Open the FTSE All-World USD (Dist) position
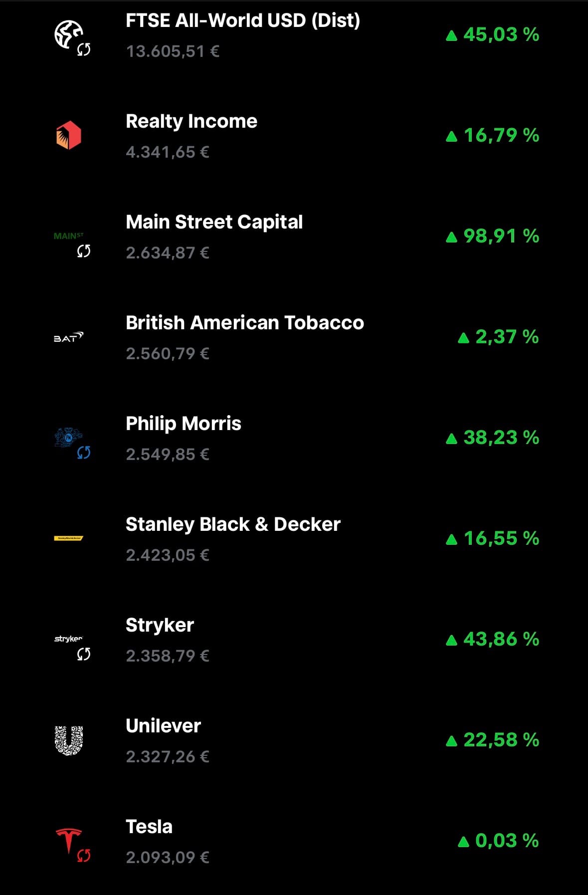 [x=294, y=35]
